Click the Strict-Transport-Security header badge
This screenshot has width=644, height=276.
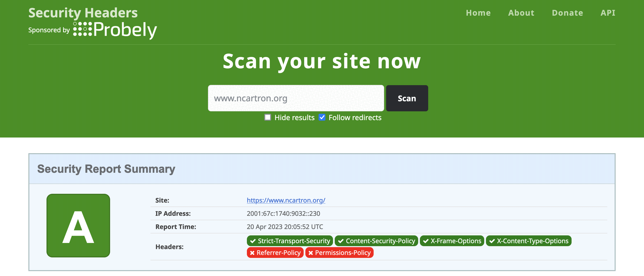tap(289, 241)
